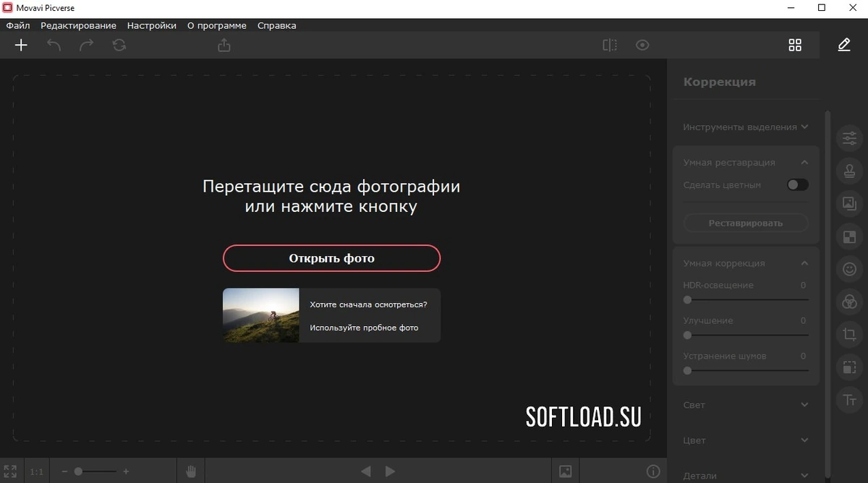Choose the checkered background removal tool
This screenshot has width=868, height=483.
(x=849, y=236)
